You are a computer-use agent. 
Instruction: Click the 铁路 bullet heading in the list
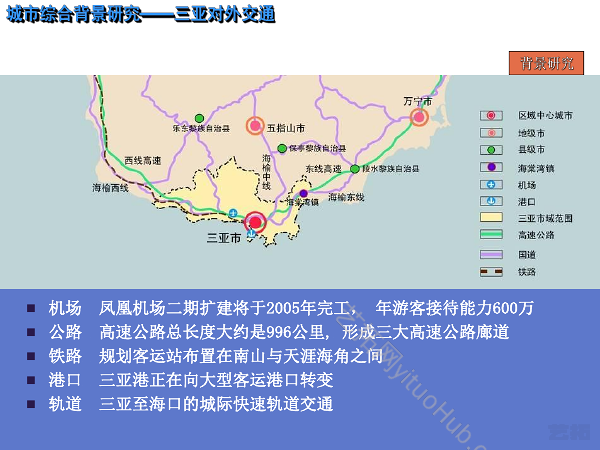coord(65,356)
